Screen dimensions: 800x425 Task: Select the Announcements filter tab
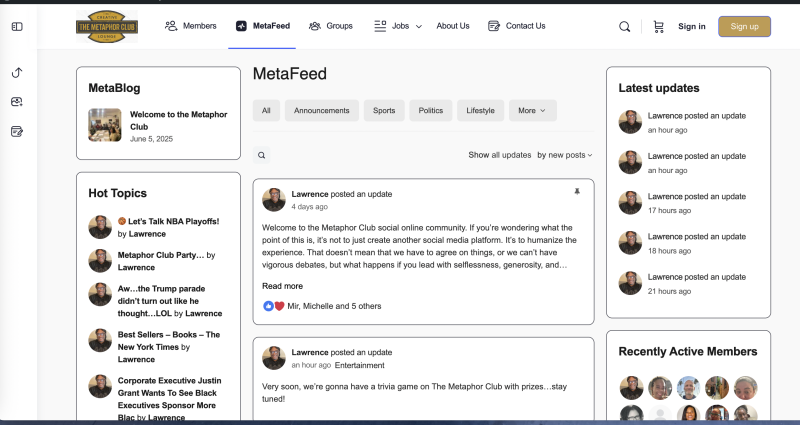click(x=321, y=111)
